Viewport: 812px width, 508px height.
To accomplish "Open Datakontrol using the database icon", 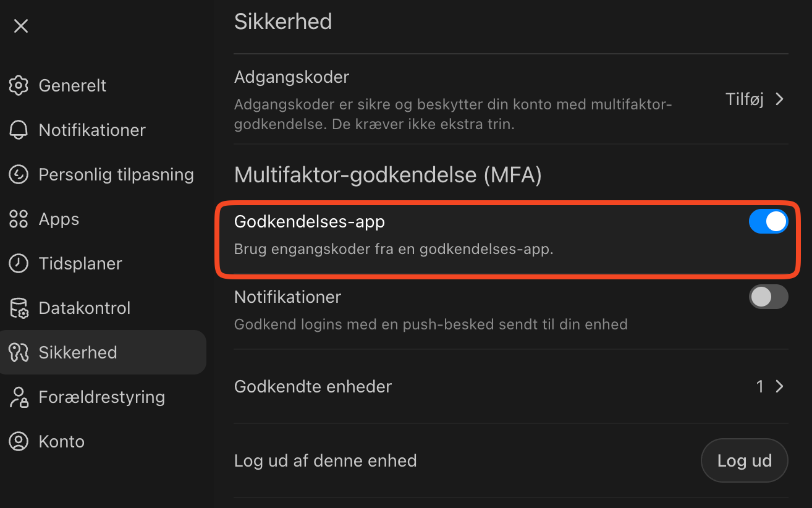I will tap(19, 308).
